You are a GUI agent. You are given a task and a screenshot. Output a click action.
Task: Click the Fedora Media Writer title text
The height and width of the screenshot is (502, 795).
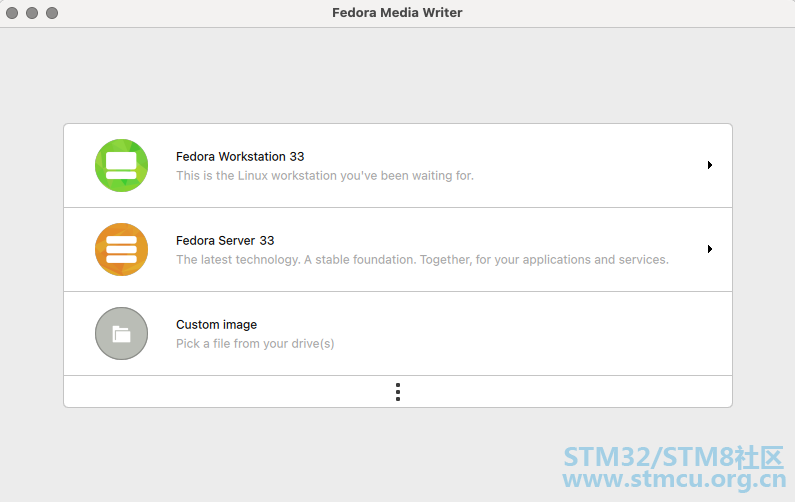[397, 13]
